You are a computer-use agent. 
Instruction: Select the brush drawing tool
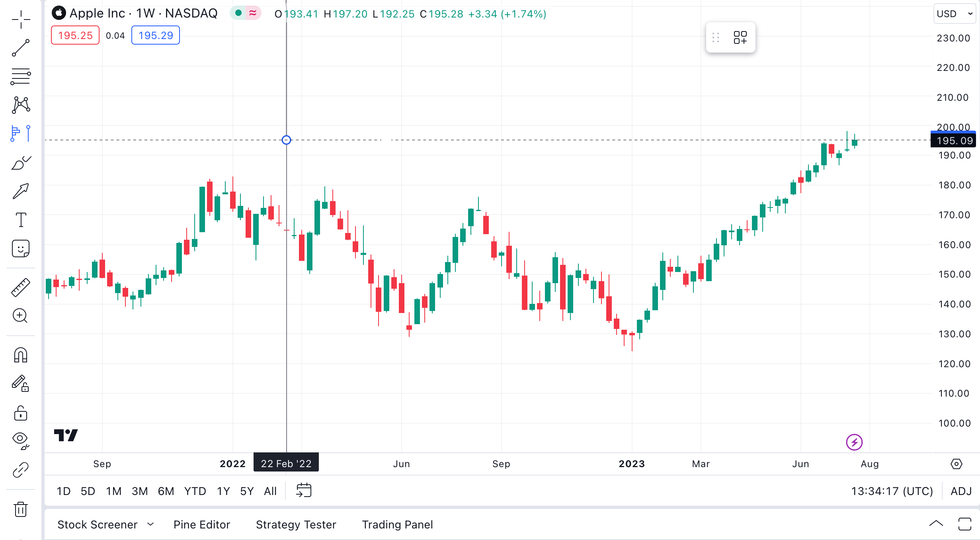pyautogui.click(x=21, y=162)
